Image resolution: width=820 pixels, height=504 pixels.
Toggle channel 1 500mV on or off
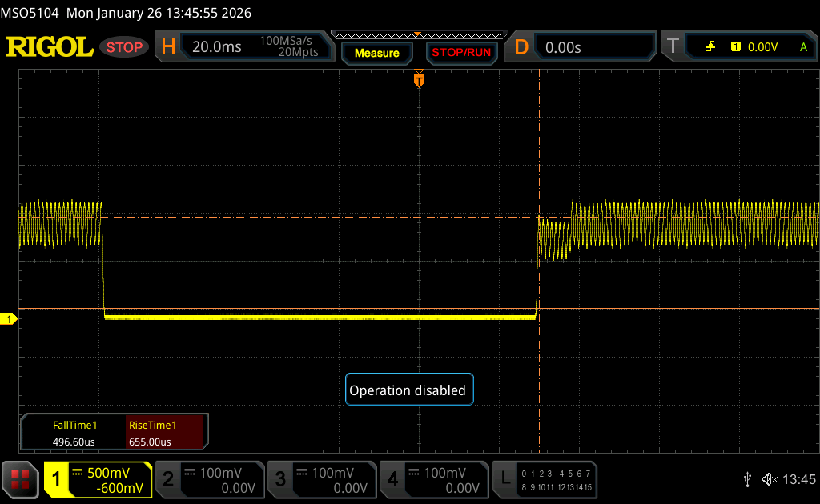coord(98,480)
